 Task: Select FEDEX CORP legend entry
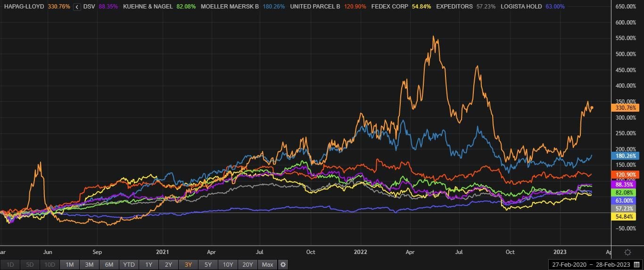click(x=389, y=7)
